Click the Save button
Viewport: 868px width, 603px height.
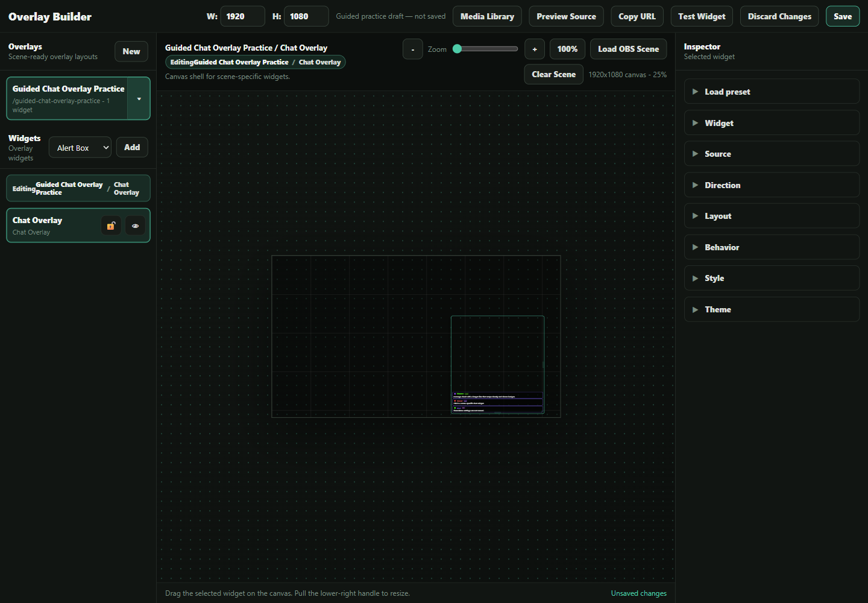[843, 16]
